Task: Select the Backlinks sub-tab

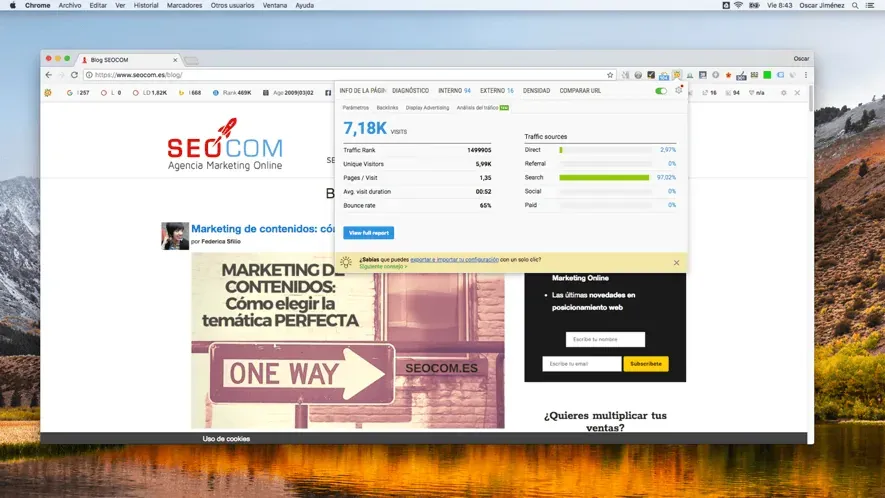Action: tap(387, 107)
